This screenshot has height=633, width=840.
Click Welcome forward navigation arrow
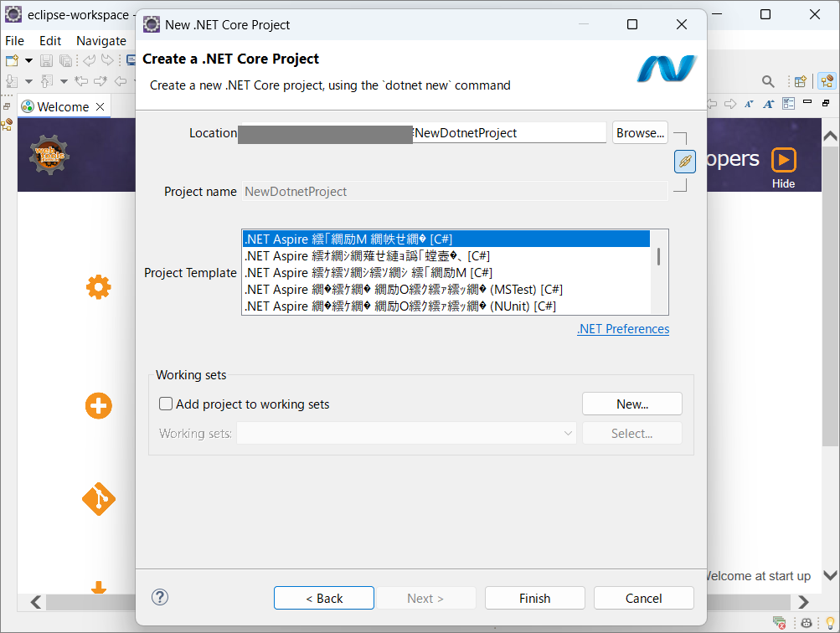[730, 104]
